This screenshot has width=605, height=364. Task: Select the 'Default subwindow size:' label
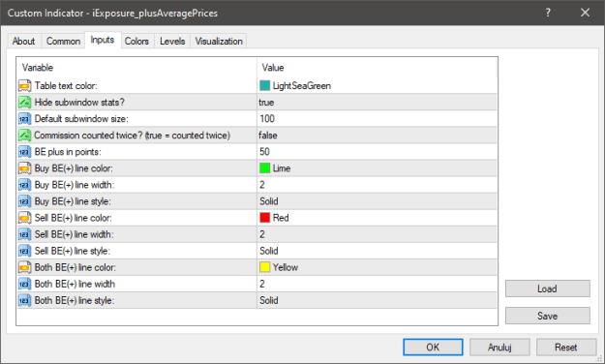point(81,118)
